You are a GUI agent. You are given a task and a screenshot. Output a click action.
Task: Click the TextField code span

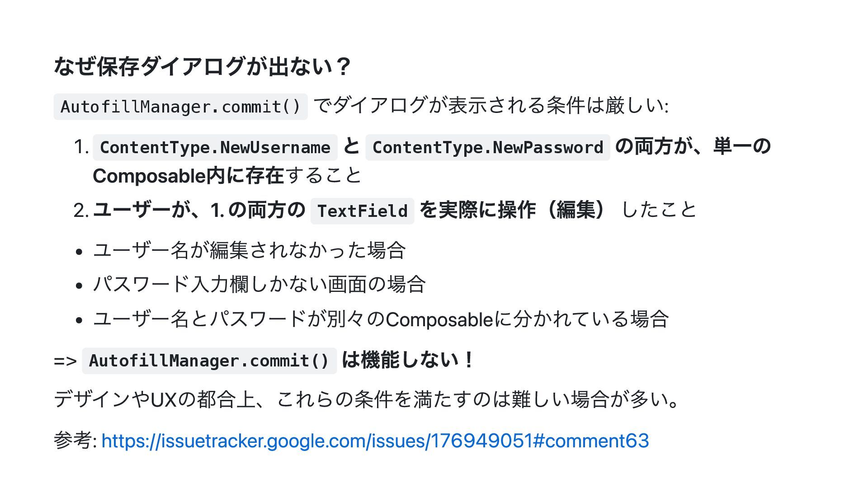click(362, 211)
